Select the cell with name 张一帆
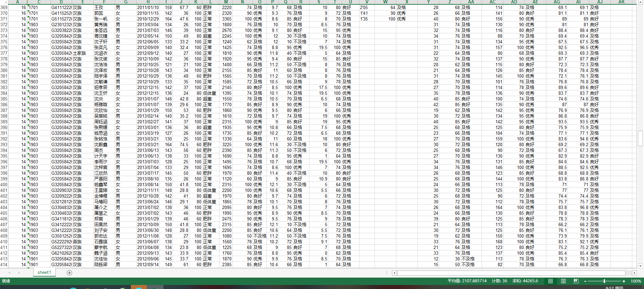The height and width of the screenshot is (289, 644). point(104,19)
